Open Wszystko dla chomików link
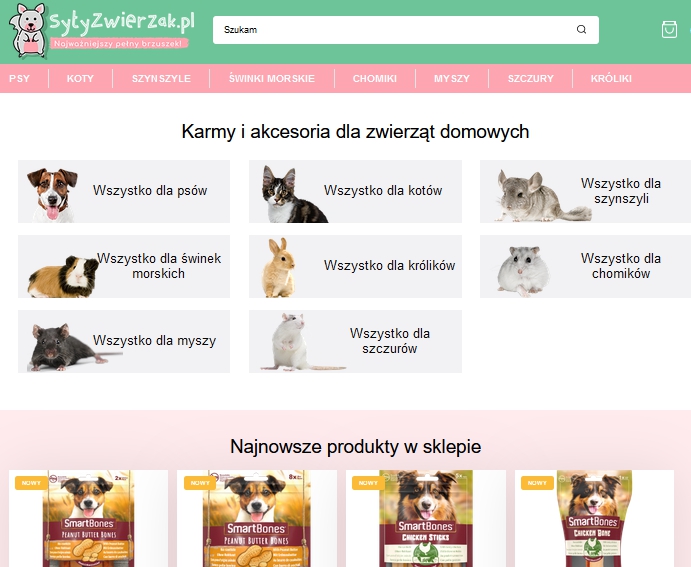This screenshot has width=691, height=567. click(x=620, y=266)
